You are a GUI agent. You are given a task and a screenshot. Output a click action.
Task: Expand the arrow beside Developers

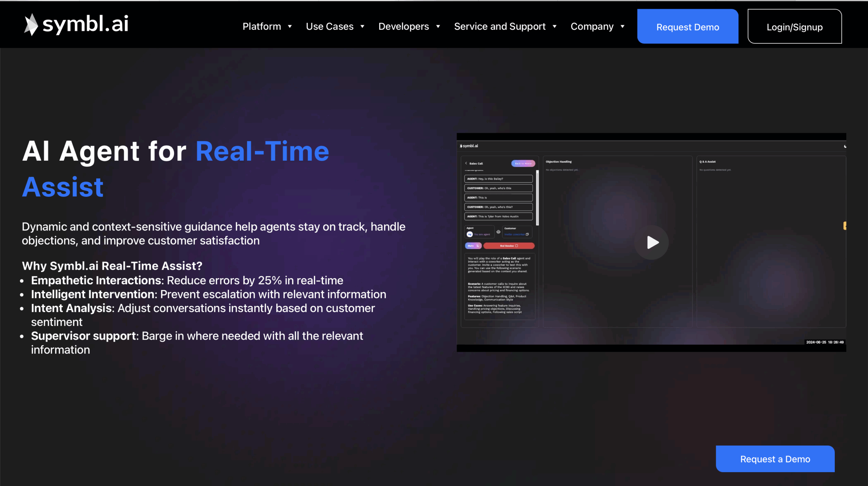438,26
